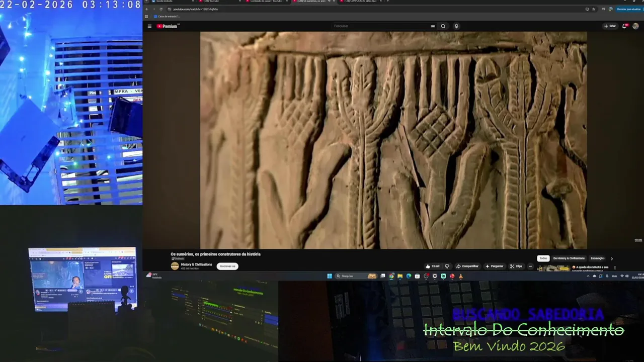Click the Windows taskbar Pesquisar search box
644x362 pixels.
click(x=356, y=276)
